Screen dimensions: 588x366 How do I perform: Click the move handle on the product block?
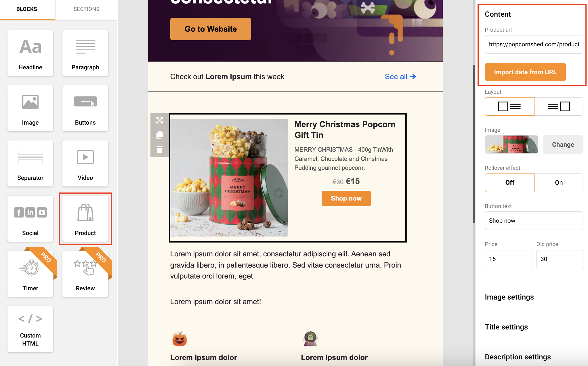[160, 120]
